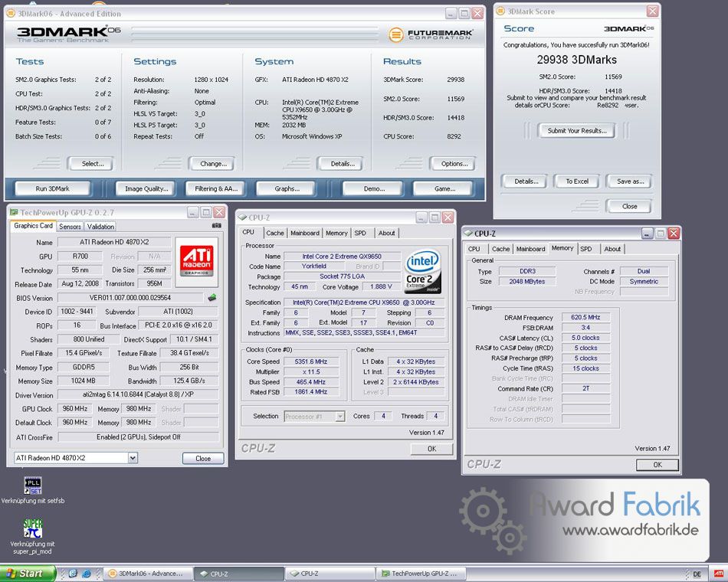The width and height of the screenshot is (728, 582).
Task: Click the Image Quality button
Action: coord(146,188)
